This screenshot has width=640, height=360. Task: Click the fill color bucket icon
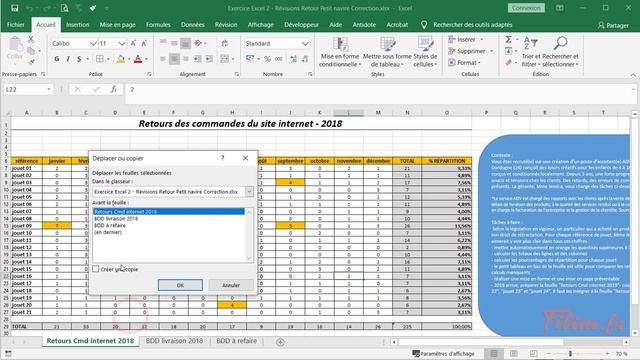pos(120,59)
